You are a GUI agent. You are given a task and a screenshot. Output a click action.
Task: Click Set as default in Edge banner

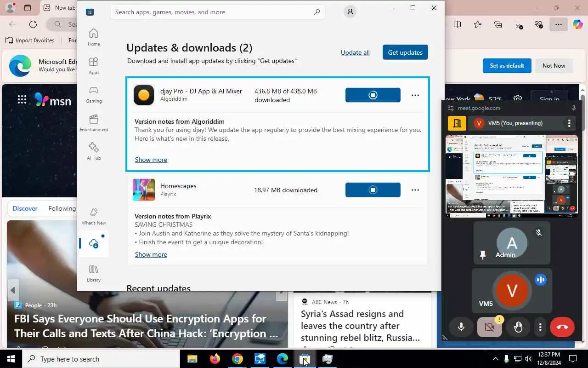click(507, 66)
